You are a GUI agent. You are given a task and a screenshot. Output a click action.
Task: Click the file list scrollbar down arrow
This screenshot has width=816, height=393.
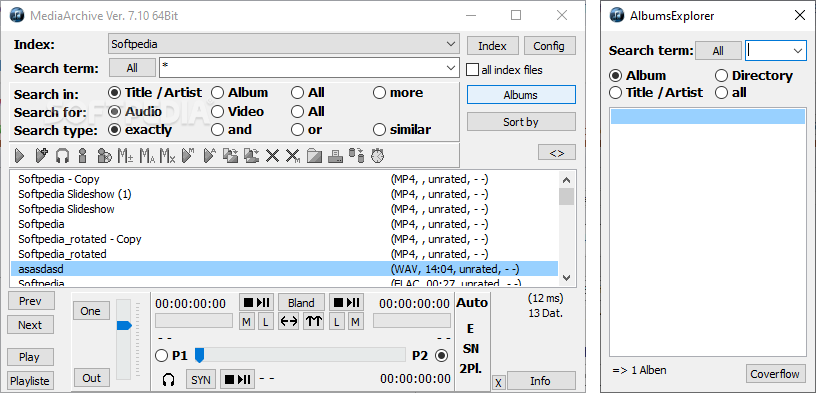[567, 278]
